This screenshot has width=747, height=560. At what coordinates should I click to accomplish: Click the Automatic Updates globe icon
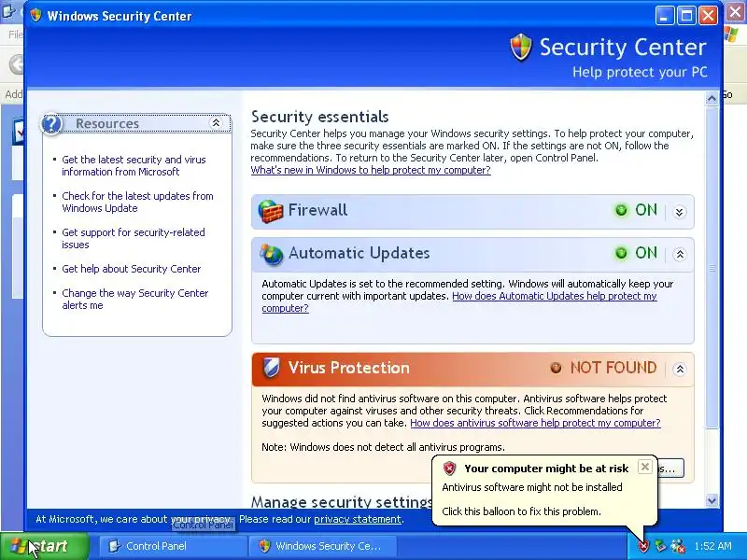[272, 254]
